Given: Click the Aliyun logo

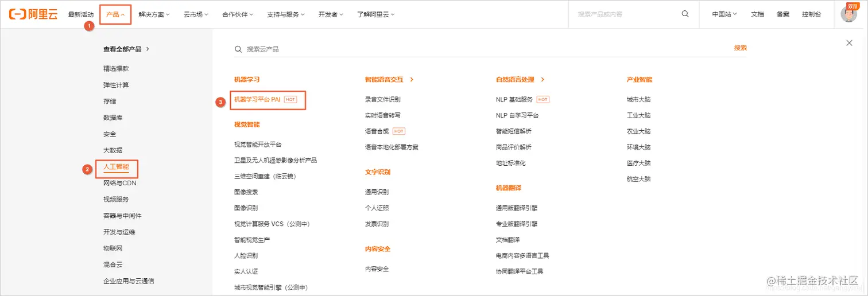Looking at the screenshot, I should click(33, 14).
